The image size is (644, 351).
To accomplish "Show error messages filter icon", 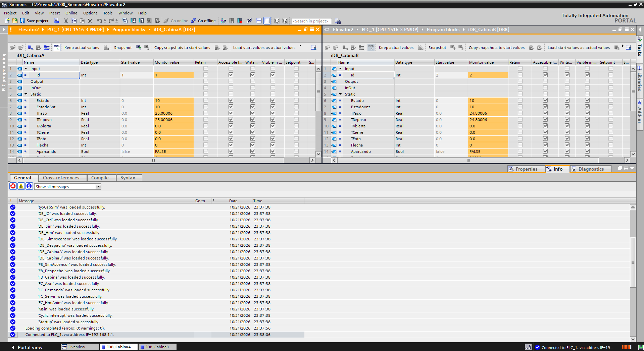I will 13,186.
